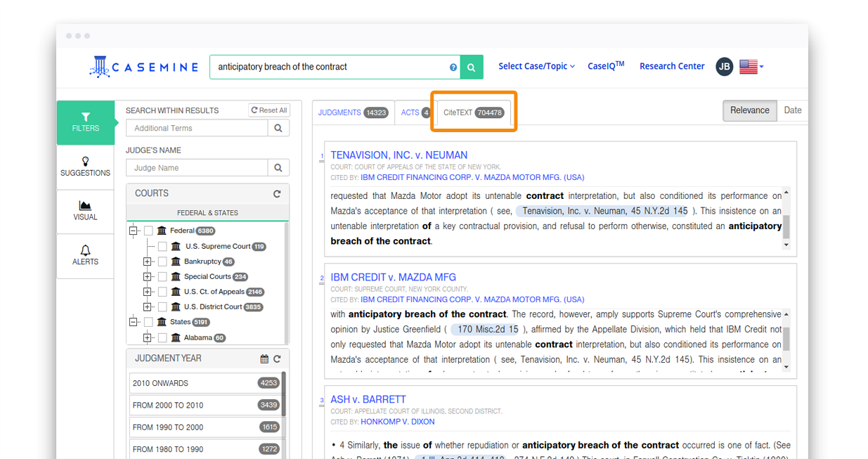Viewport: 868px width, 459px height.
Task: Open the TENAVISION, INC. v. NEUMAN case link
Action: (399, 155)
